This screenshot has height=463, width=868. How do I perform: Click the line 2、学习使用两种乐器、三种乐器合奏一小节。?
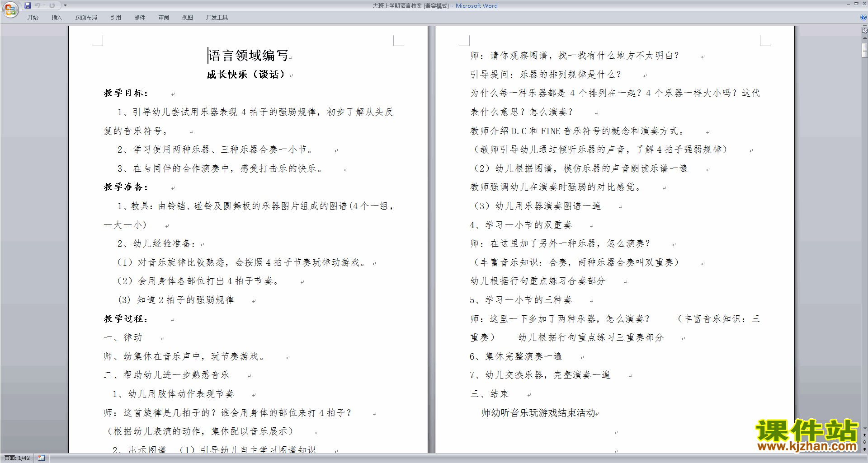point(215,150)
